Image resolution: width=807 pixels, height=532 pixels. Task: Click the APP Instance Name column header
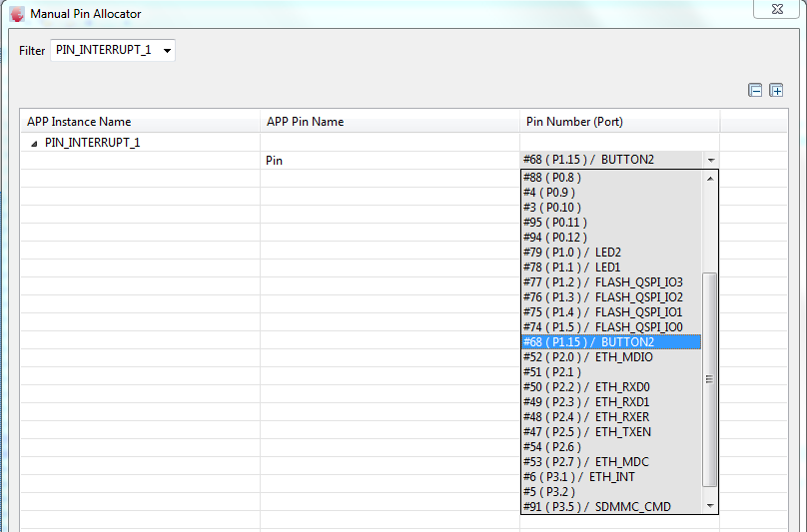coord(79,122)
